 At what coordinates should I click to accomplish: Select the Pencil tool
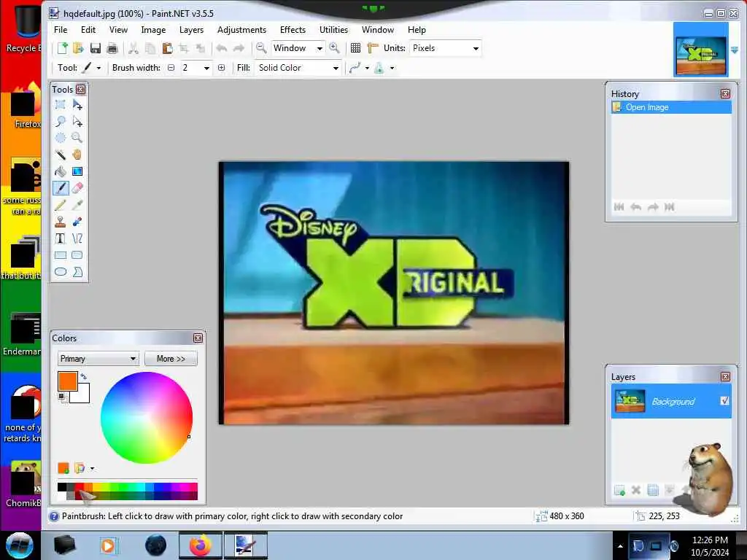click(x=61, y=205)
